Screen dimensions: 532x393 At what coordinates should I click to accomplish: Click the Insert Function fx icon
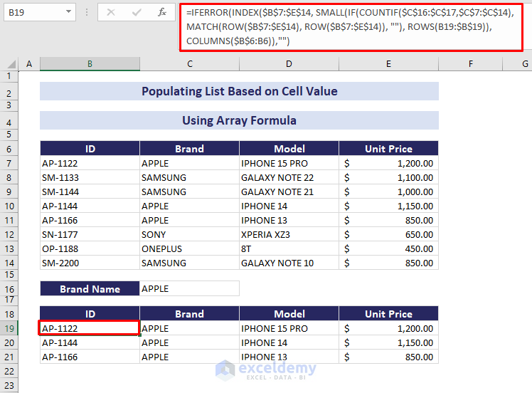point(162,12)
